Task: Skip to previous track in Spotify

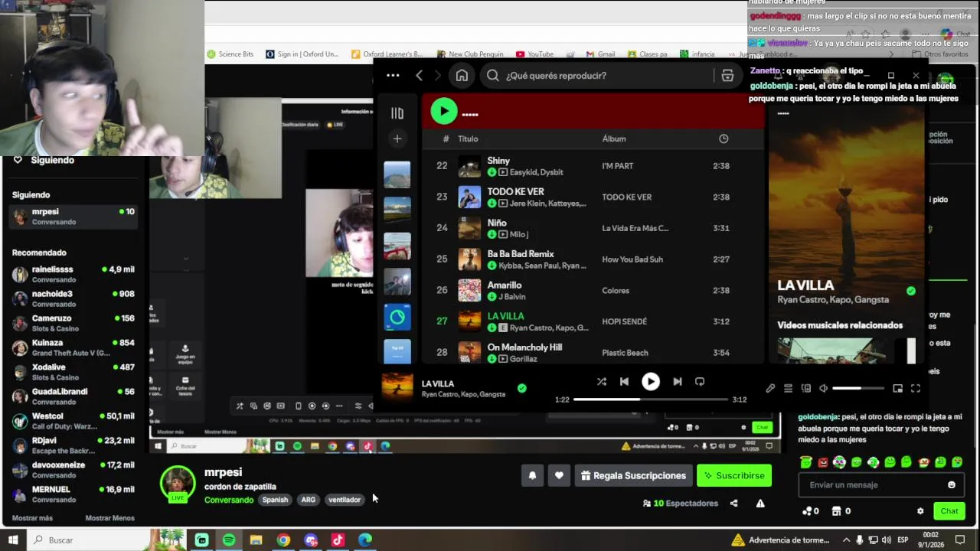Action: [x=624, y=382]
